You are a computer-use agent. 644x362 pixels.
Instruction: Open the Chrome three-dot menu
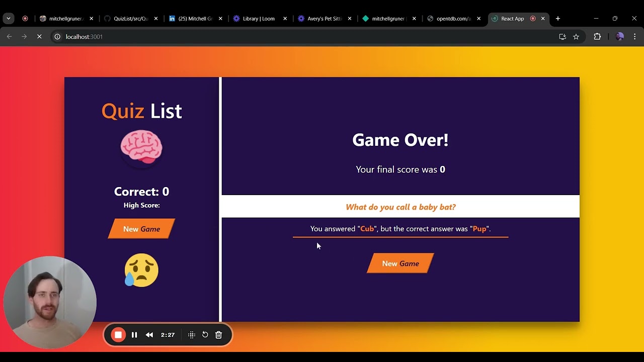tap(635, 37)
